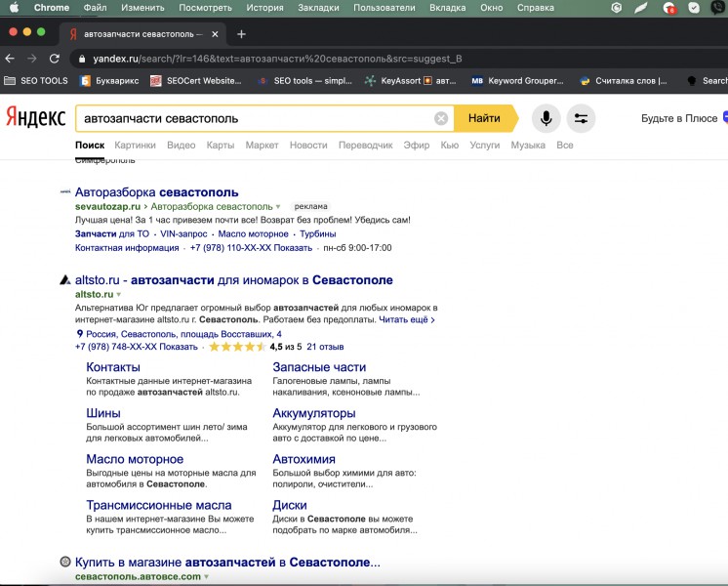Open Запасные части sitelink
Image resolution: width=728 pixels, height=586 pixels.
tap(319, 367)
